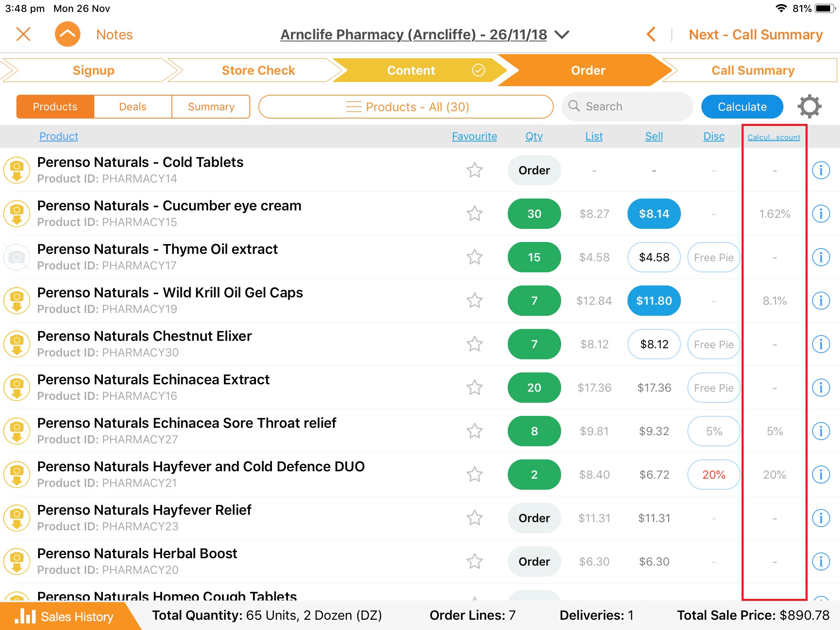The width and height of the screenshot is (840, 630).
Task: Sort by the Product column header
Action: pyautogui.click(x=59, y=136)
